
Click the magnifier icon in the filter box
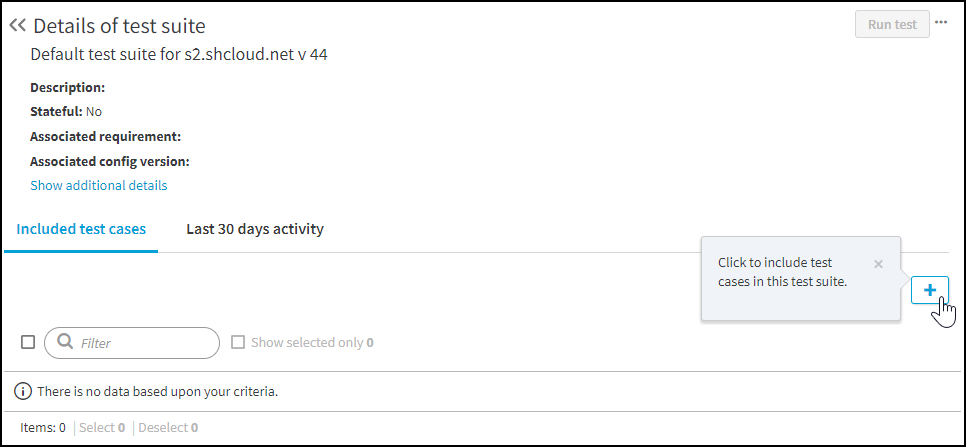[x=65, y=343]
